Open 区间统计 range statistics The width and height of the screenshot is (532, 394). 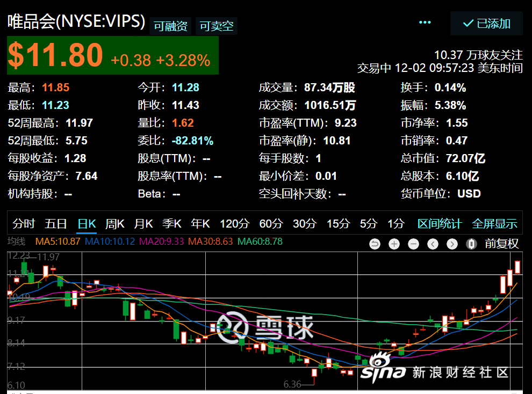[440, 224]
